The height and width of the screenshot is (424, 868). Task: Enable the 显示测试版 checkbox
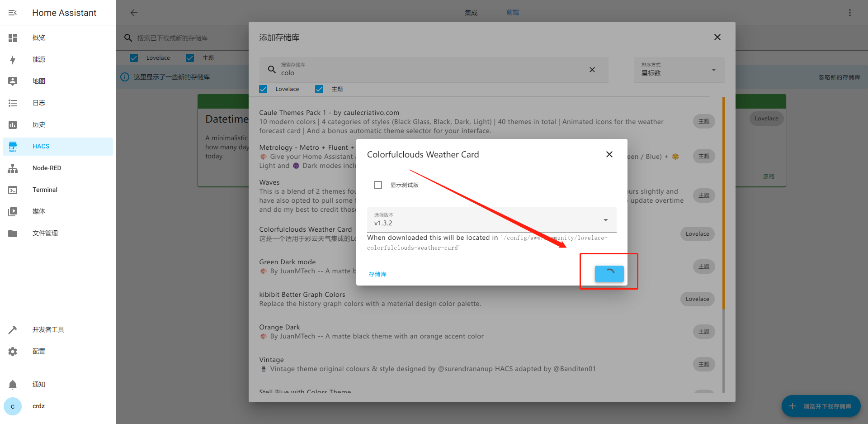(x=378, y=185)
